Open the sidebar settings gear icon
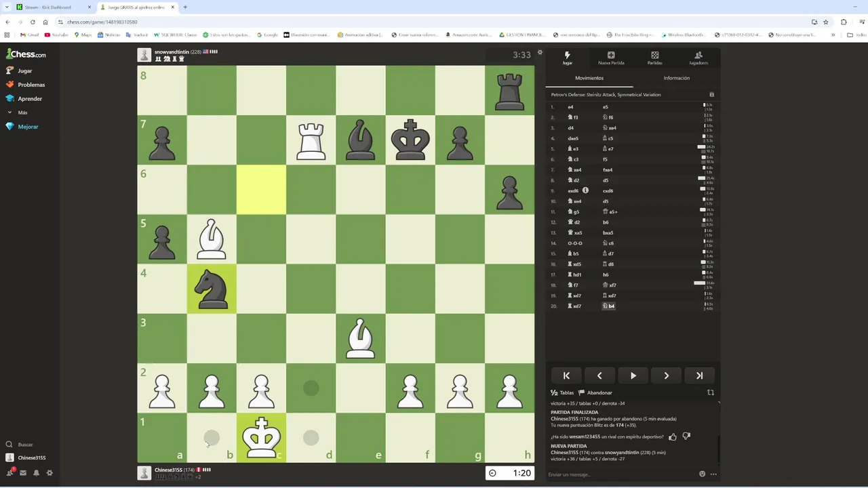The width and height of the screenshot is (868, 488). (50, 473)
